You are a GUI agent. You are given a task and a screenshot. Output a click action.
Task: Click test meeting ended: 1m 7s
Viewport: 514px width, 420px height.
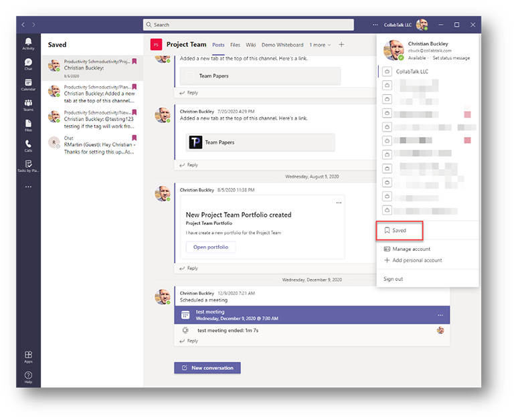click(x=228, y=330)
